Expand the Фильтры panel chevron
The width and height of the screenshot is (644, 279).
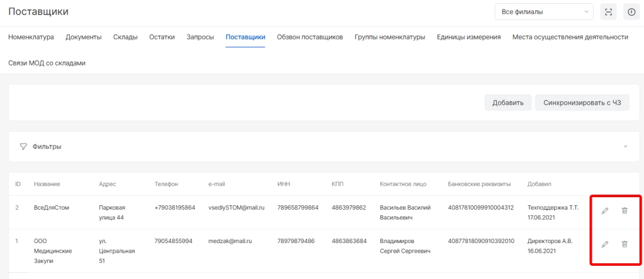pyautogui.click(x=625, y=146)
